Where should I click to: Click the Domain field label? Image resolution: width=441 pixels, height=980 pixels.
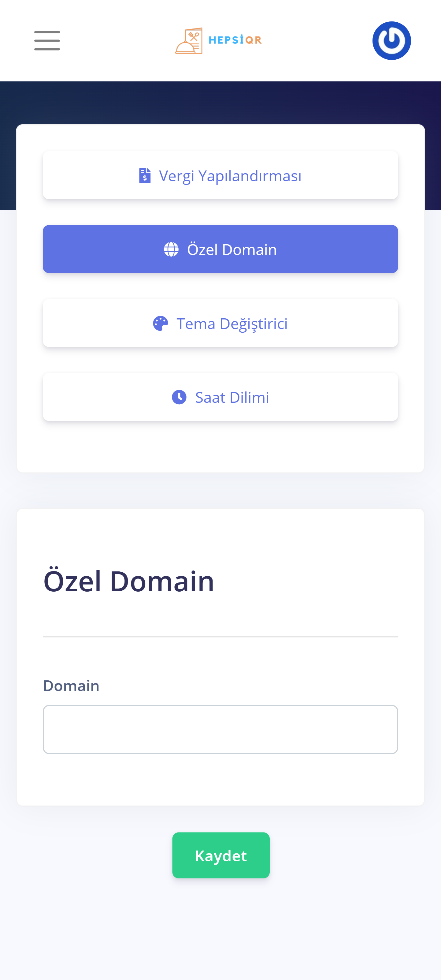(x=71, y=686)
